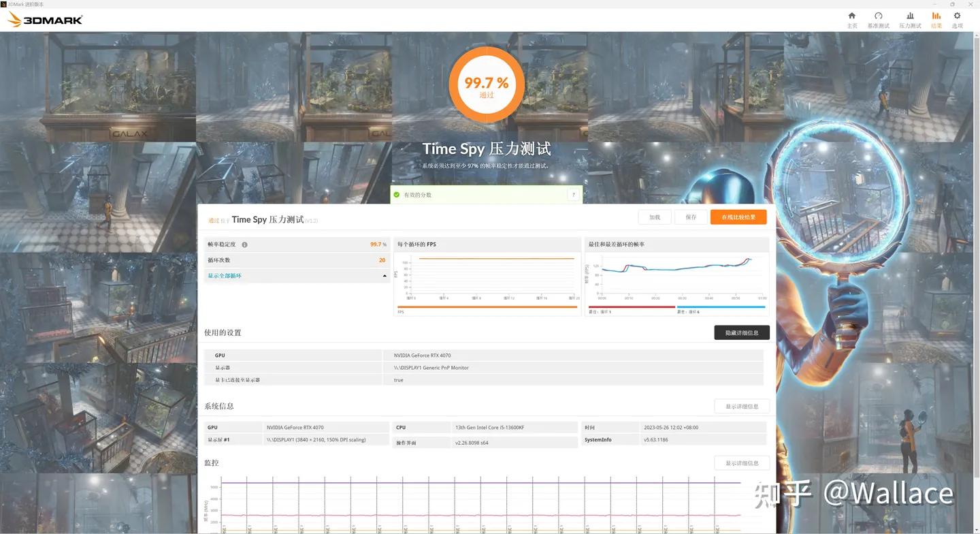Click the app icon in the window title bar
Screen dimensions: 980x534
4,4
